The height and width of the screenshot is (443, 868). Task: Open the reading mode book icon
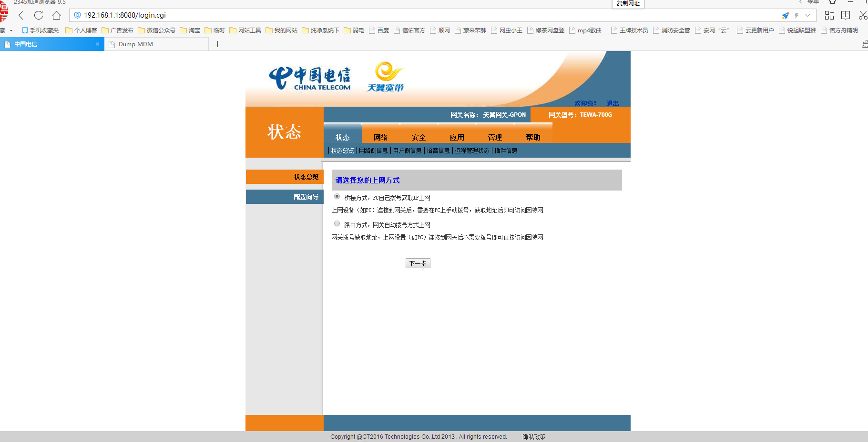point(846,15)
